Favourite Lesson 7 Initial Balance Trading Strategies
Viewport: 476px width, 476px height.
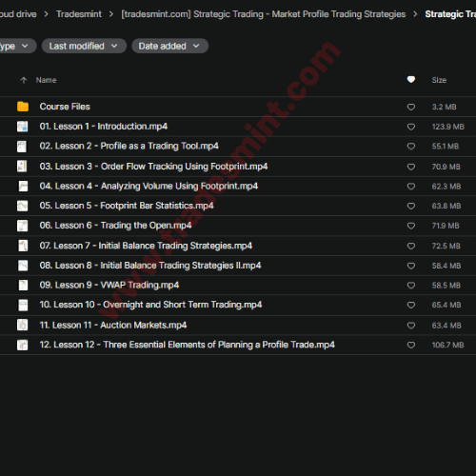pos(411,246)
